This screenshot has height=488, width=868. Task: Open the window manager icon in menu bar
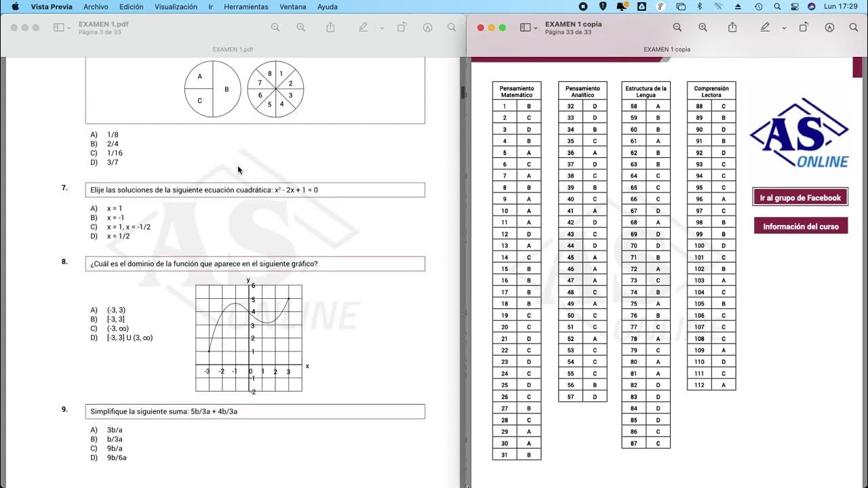[681, 7]
